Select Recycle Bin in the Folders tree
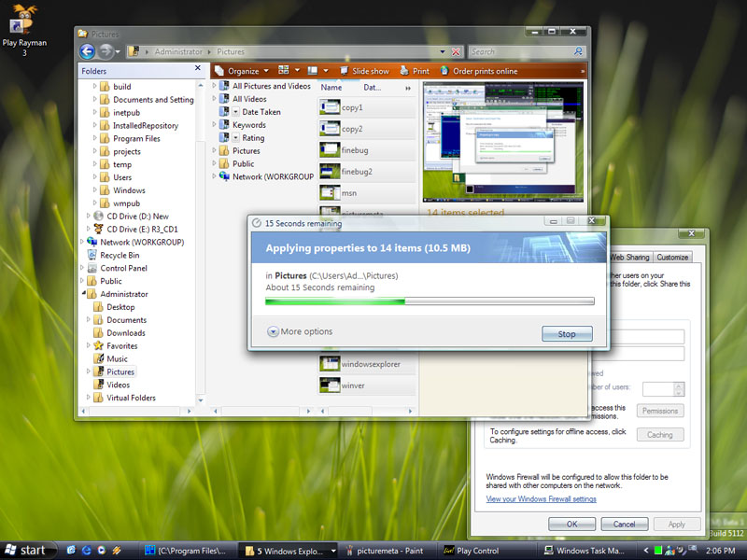The width and height of the screenshot is (747, 560). 114,255
